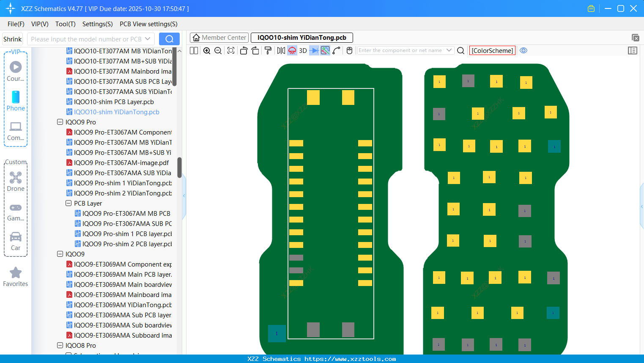Open the Drone category in sidebar

[16, 181]
